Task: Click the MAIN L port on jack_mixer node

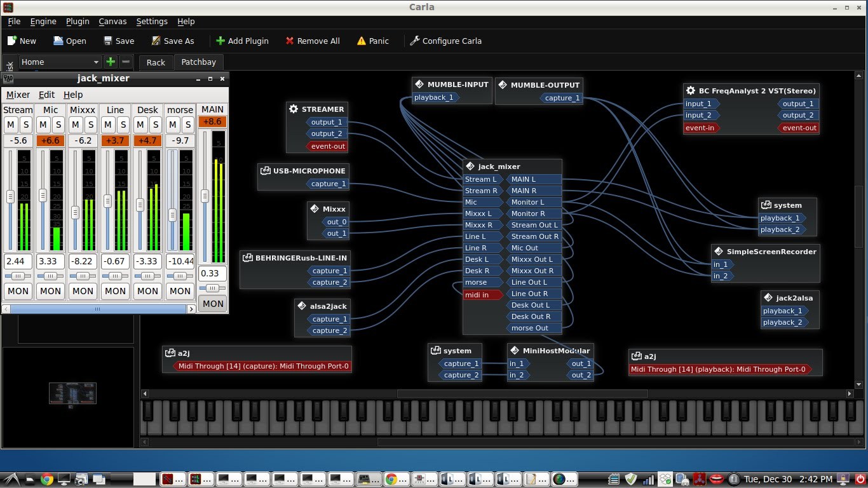Action: (x=533, y=179)
